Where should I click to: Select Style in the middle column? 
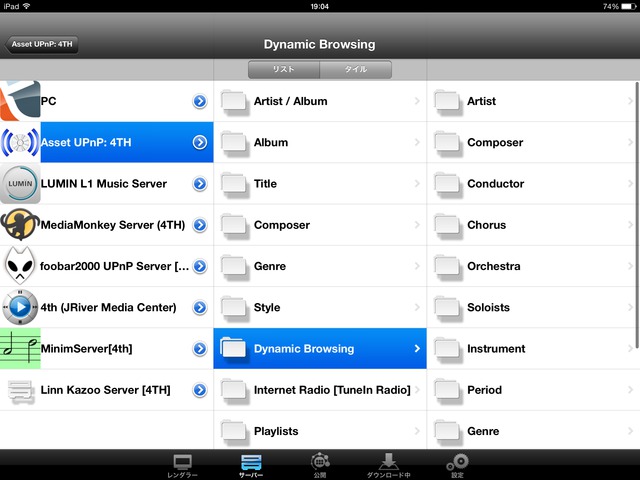pos(267,307)
